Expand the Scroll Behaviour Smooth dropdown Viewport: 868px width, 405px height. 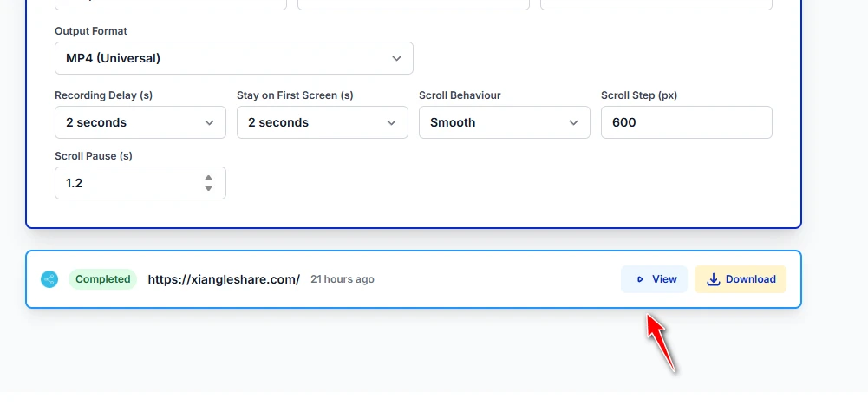point(504,122)
